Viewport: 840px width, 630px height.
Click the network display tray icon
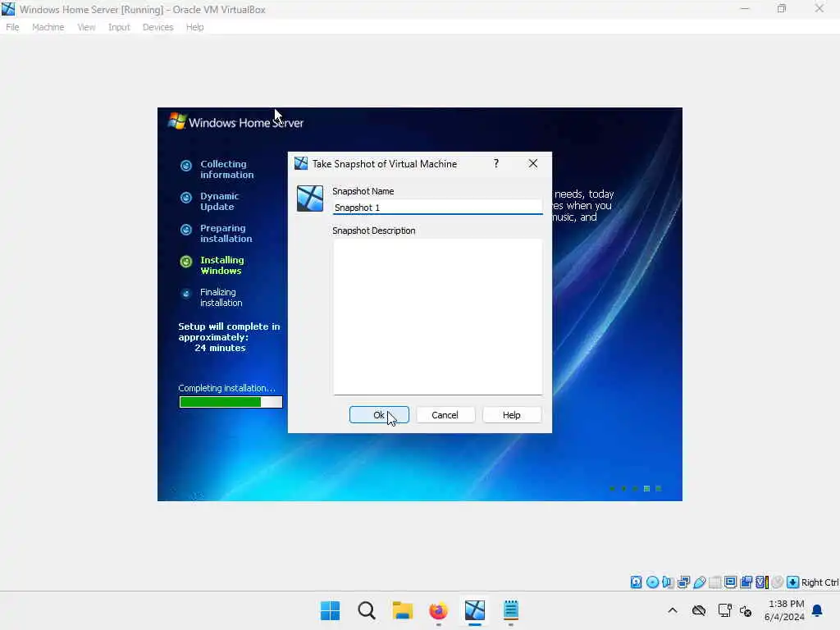coord(725,610)
